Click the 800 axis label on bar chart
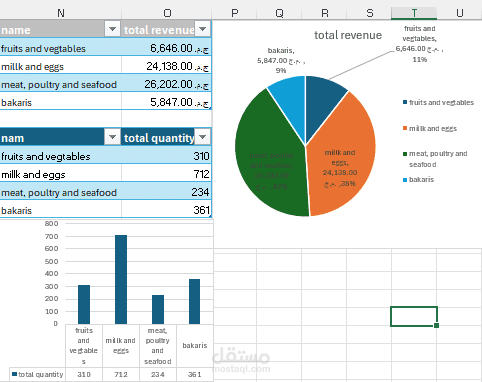Screen dimensions: 482x382 [51, 223]
